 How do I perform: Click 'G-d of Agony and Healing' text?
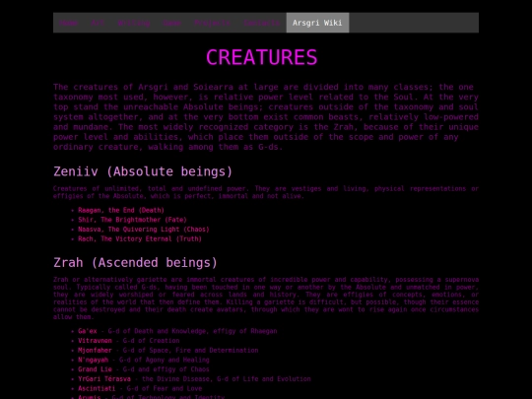click(x=165, y=360)
